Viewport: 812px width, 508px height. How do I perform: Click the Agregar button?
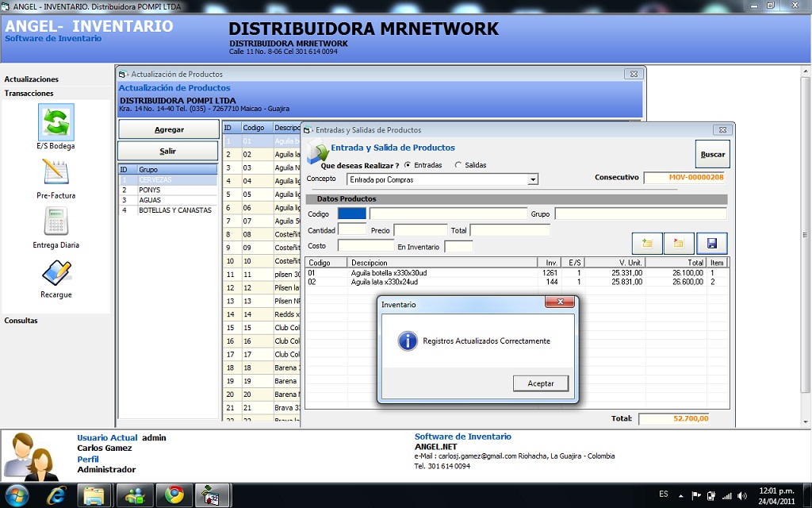pyautogui.click(x=168, y=129)
